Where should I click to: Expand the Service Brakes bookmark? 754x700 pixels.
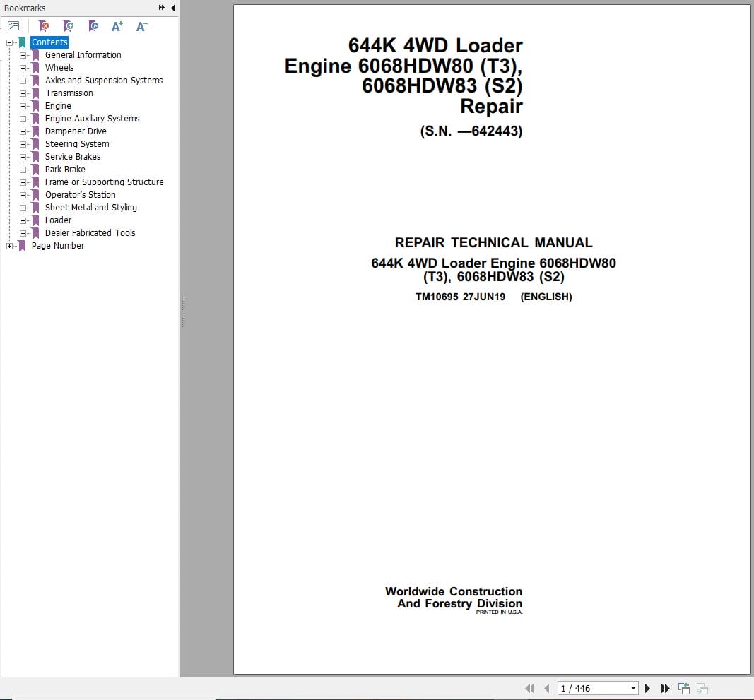click(x=23, y=157)
